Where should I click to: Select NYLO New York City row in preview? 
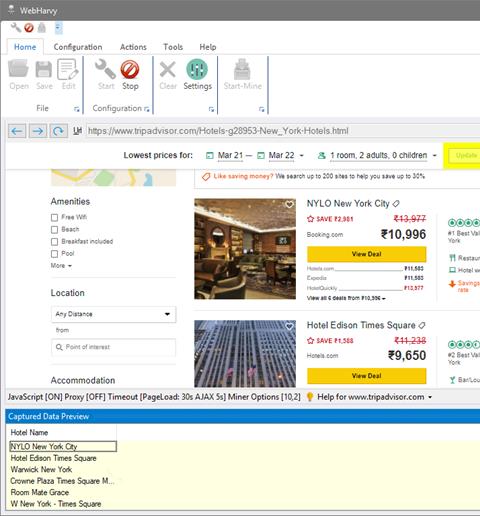coord(63,446)
